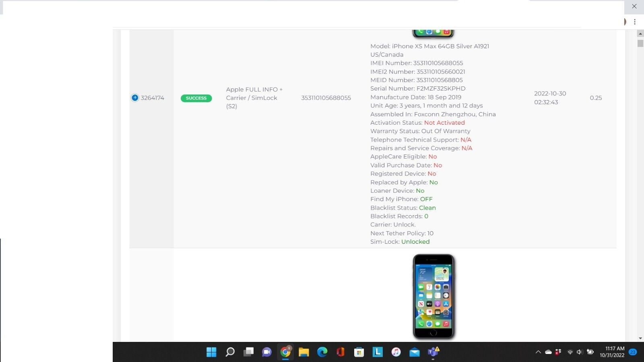The height and width of the screenshot is (362, 644).
Task: Click the scrollbar down arrow
Action: [640, 339]
